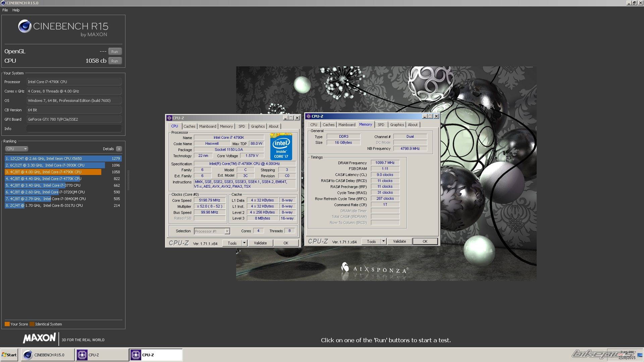Minimize the right CPU-Z window
This screenshot has width=644, height=362.
(x=424, y=116)
